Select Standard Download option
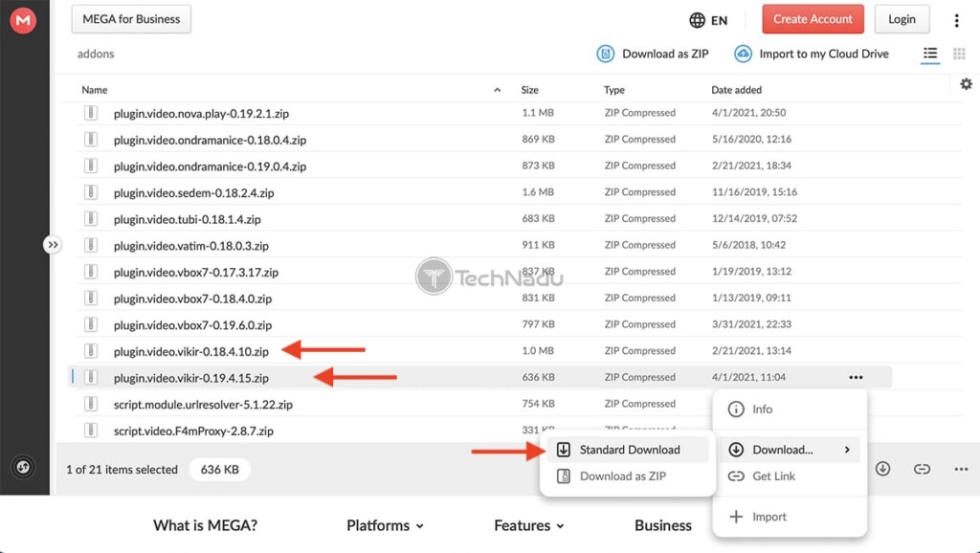This screenshot has height=553, width=980. coord(628,450)
